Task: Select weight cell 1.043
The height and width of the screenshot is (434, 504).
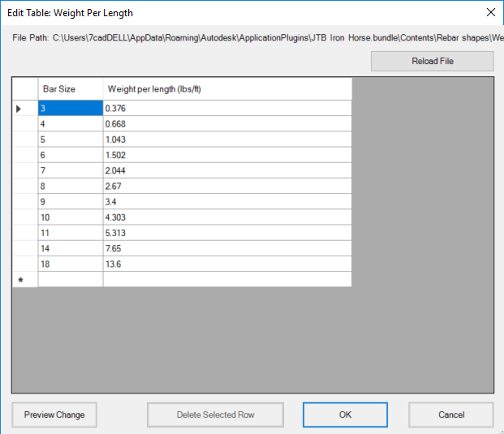Action: pos(227,140)
